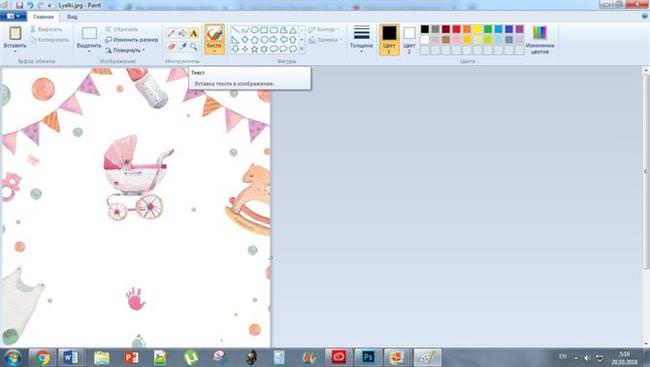
Task: Select the Magnifier zoom tool
Action: [x=194, y=46]
